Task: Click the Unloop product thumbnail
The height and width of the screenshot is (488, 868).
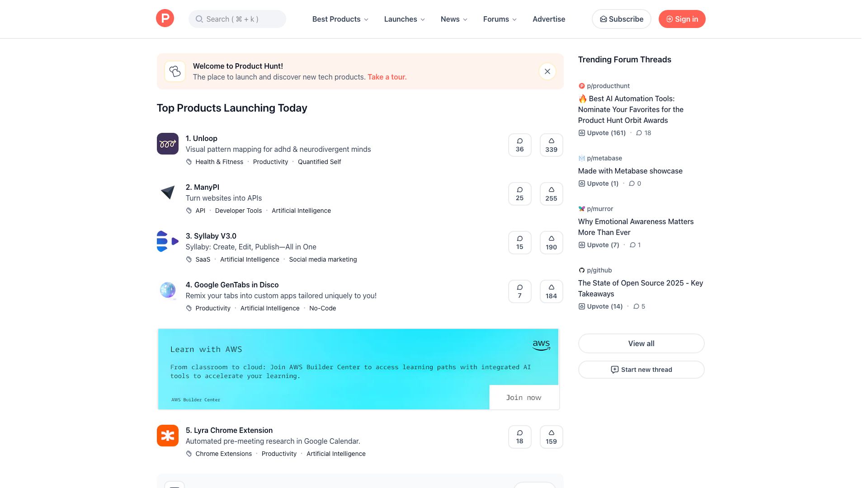Action: [167, 143]
